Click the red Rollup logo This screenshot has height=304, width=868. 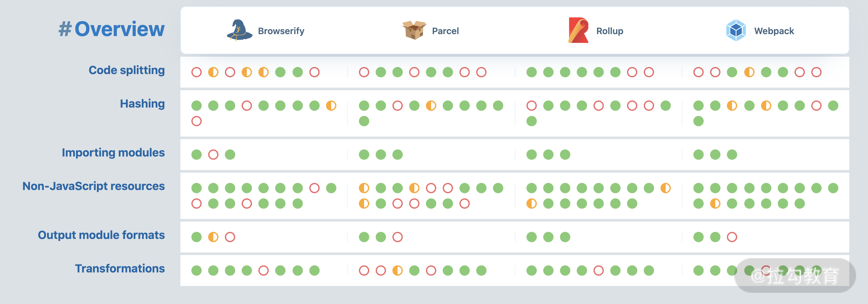pos(578,30)
